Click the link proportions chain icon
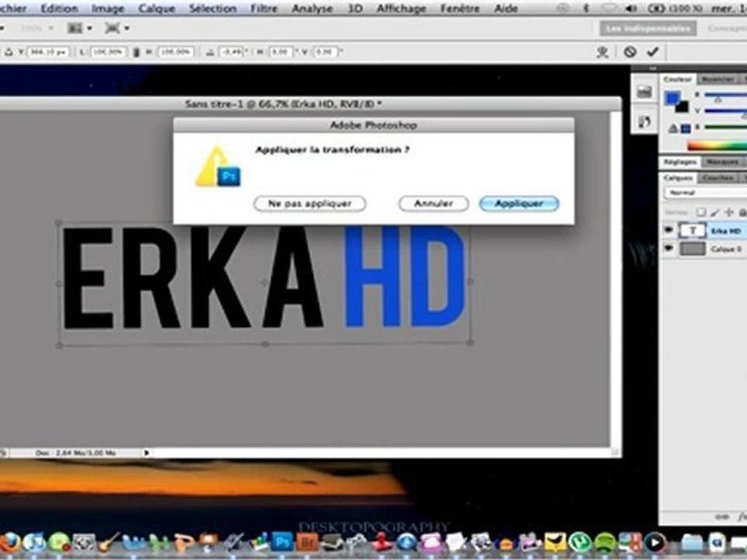 click(135, 51)
